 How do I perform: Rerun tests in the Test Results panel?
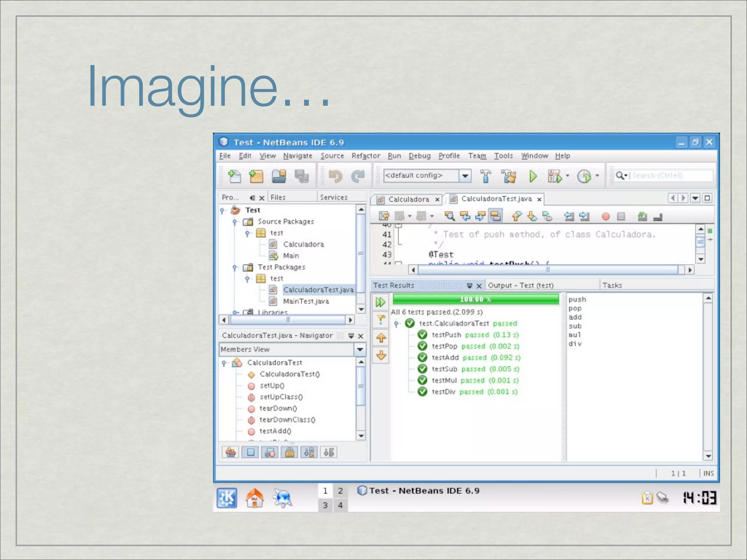coord(380,302)
